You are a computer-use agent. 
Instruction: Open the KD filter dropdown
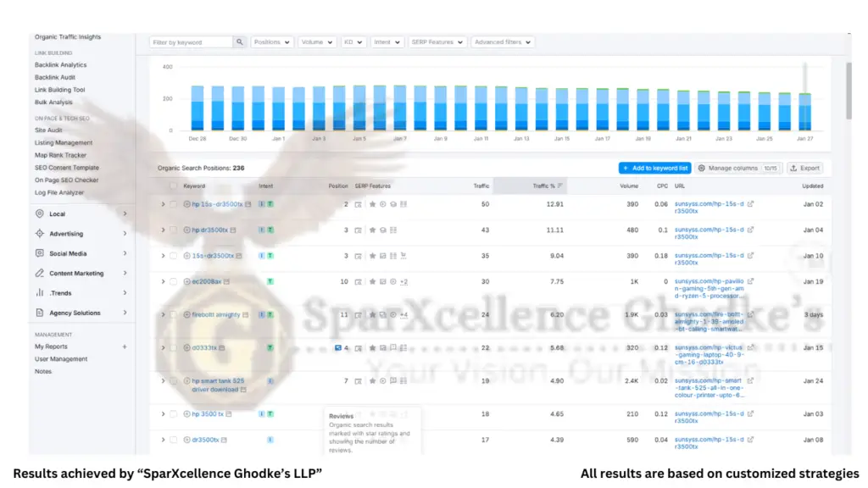353,42
